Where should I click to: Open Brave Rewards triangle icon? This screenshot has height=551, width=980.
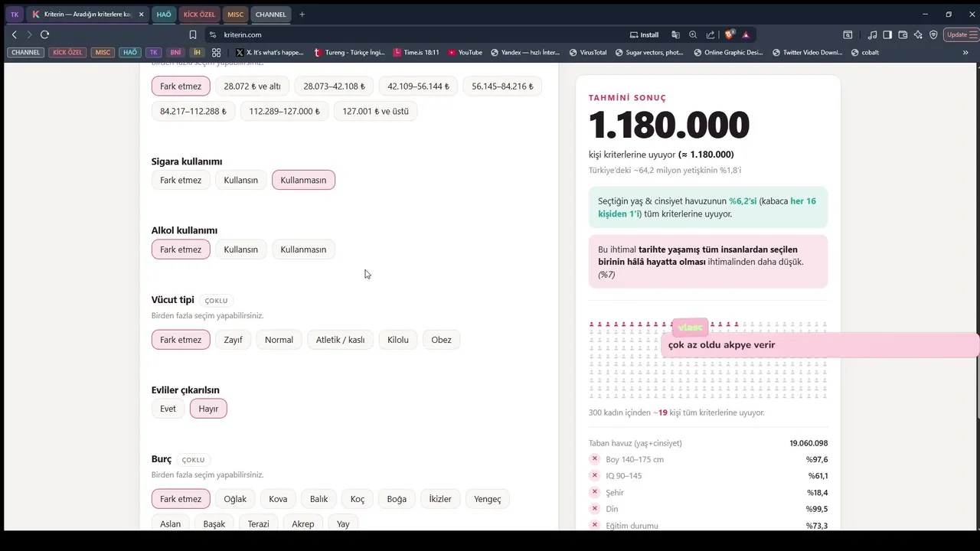(746, 34)
